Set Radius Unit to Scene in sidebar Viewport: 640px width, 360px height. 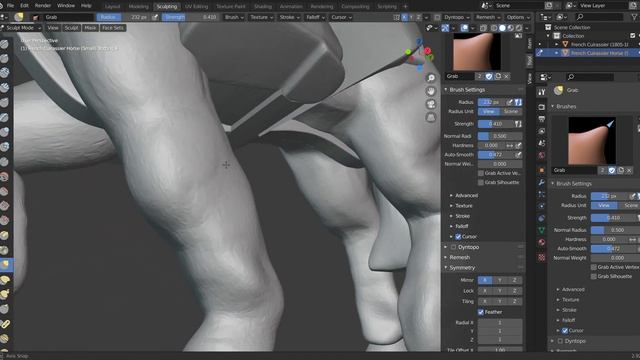(x=511, y=111)
